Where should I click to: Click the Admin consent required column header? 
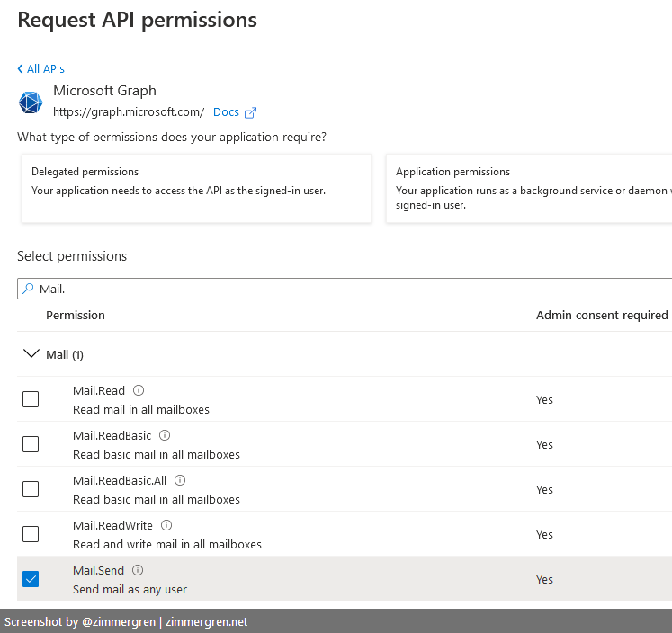tap(602, 316)
